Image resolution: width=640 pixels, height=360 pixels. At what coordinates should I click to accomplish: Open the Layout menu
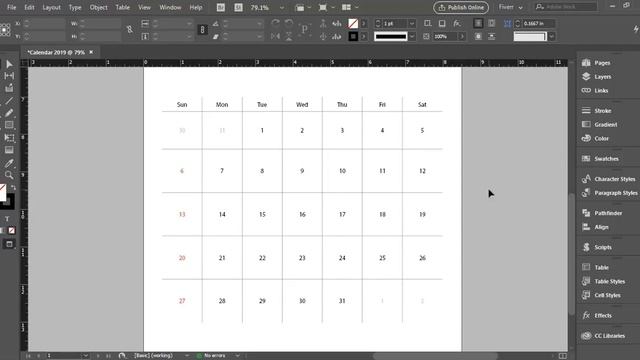coord(51,7)
